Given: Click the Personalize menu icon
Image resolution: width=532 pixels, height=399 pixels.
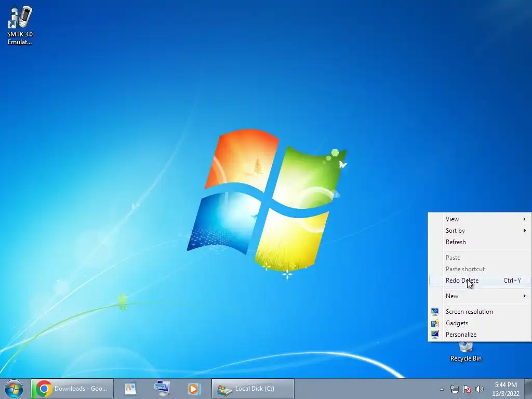Looking at the screenshot, I should 435,335.
